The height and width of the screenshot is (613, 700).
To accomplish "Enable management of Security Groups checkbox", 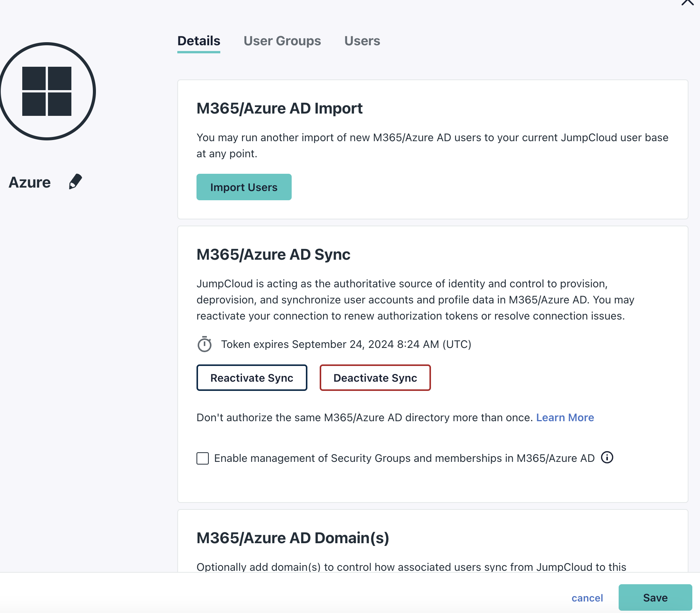I will pos(203,458).
